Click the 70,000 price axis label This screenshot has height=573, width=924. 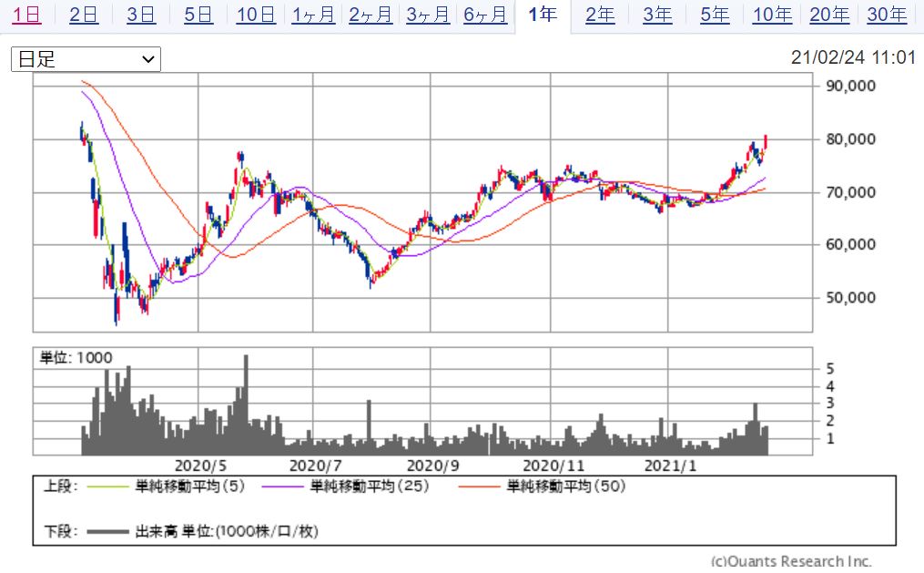[x=850, y=192]
